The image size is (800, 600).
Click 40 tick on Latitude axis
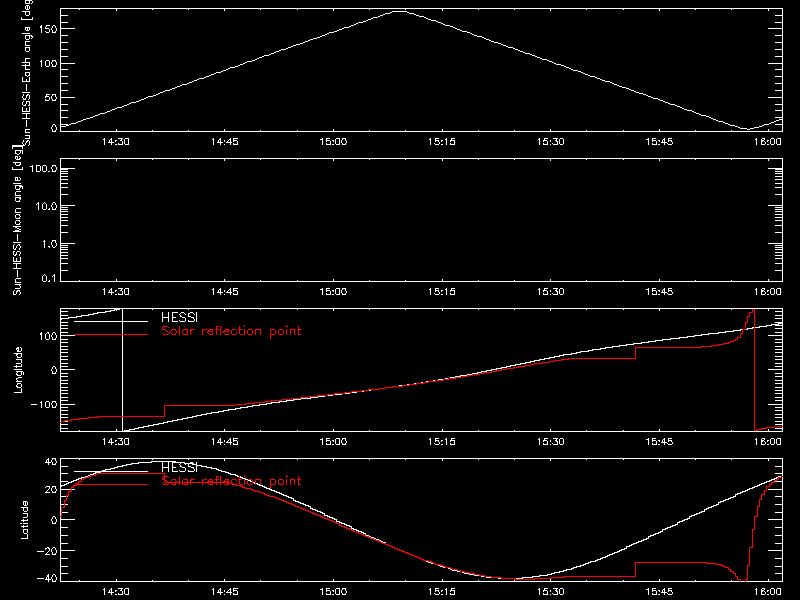point(51,462)
